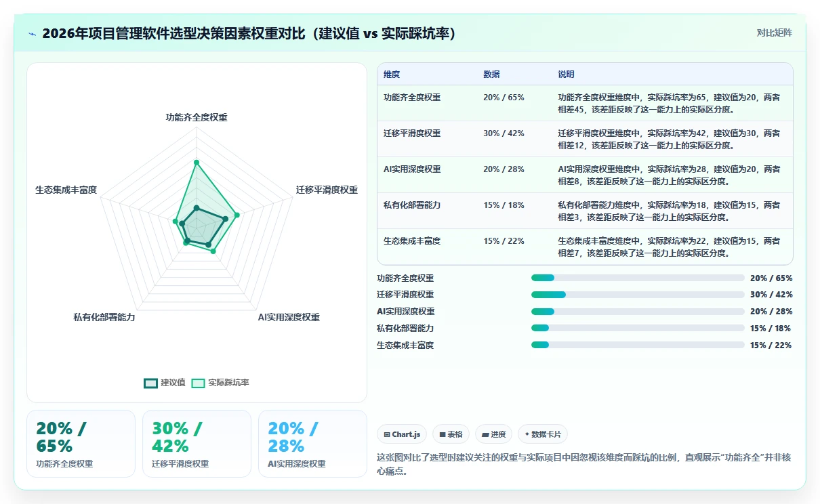
Task: Open the 30% / 42% 迁移平滑度权重 card
Action: pyautogui.click(x=197, y=444)
